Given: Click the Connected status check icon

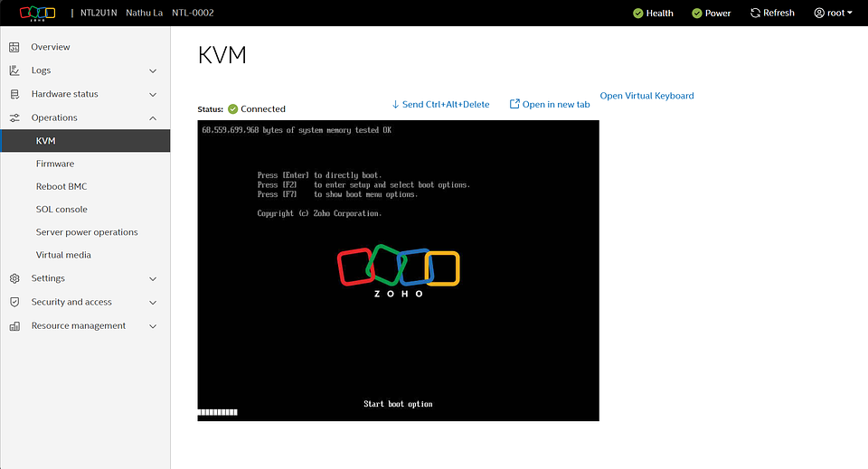Looking at the screenshot, I should coord(233,109).
